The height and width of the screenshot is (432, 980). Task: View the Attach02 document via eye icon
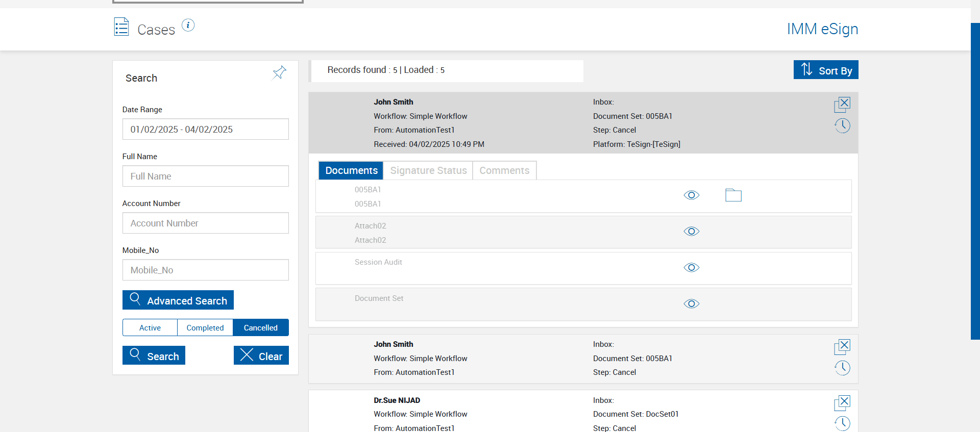click(x=691, y=232)
